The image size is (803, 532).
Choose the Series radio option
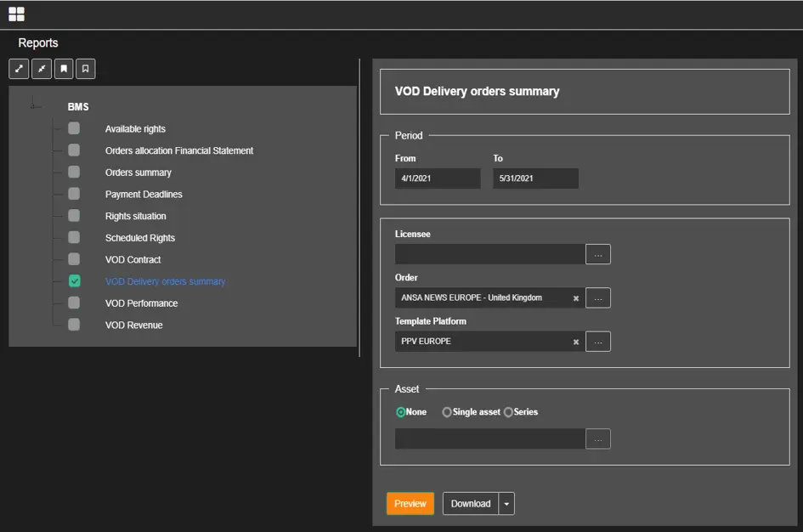coord(508,412)
